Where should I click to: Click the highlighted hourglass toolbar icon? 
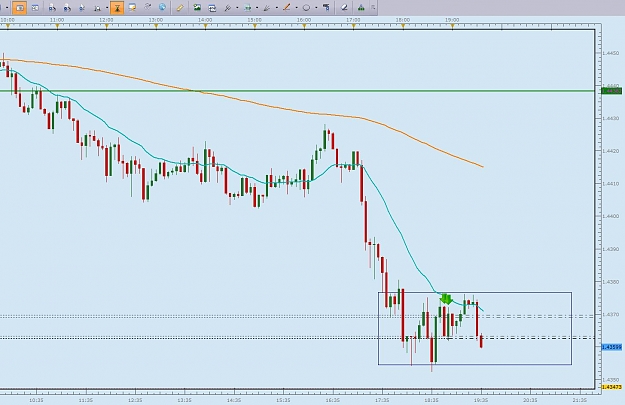click(117, 8)
